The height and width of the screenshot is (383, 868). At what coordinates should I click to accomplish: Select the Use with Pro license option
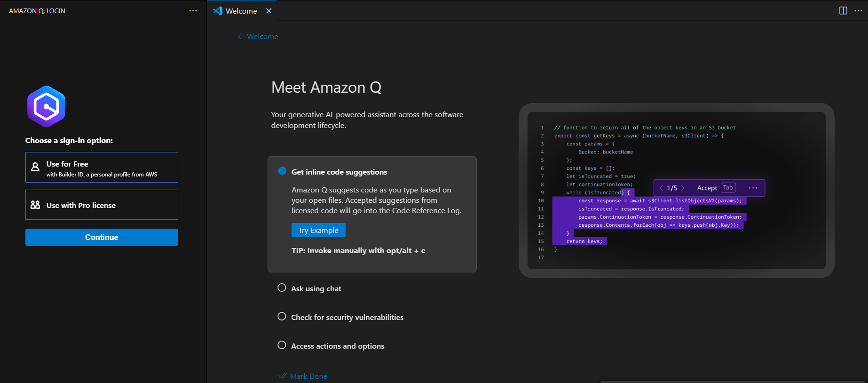click(102, 205)
